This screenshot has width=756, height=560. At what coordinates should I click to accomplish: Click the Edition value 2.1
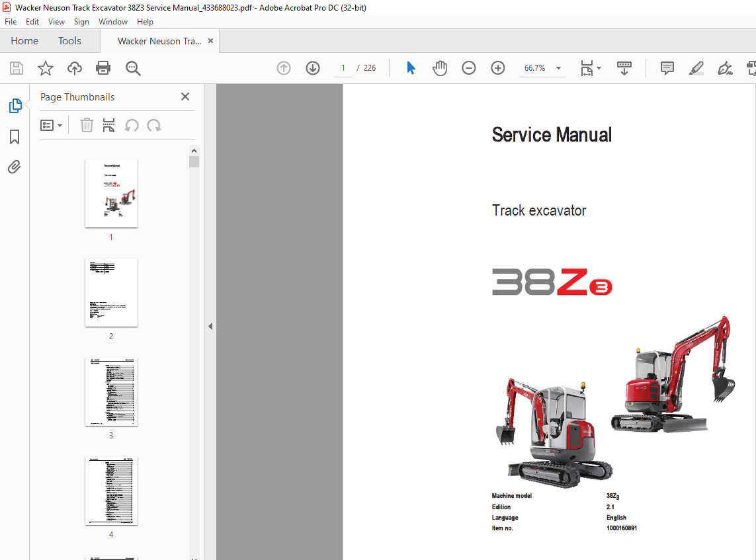610,507
